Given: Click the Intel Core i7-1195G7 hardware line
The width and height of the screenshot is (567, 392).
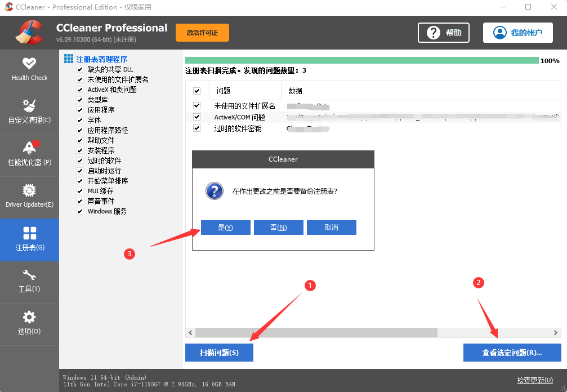Looking at the screenshot, I should point(149,384).
